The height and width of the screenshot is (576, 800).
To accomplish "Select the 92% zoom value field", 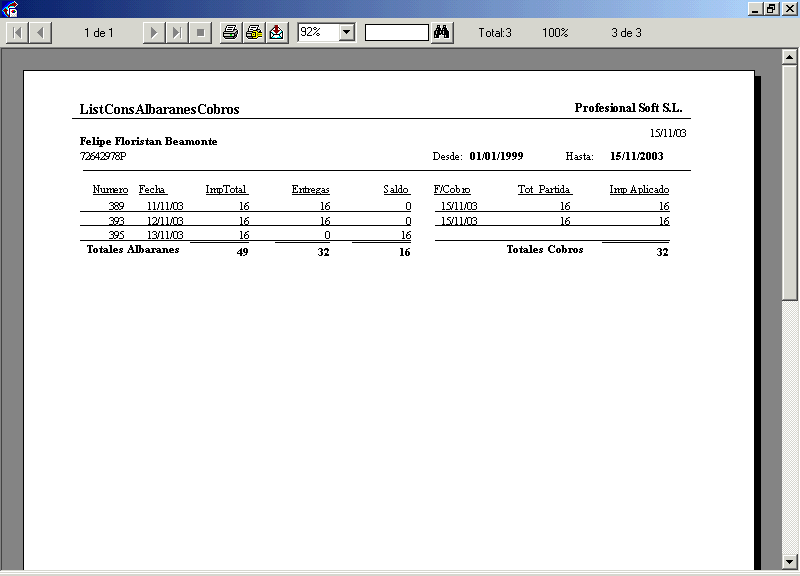I will 317,33.
